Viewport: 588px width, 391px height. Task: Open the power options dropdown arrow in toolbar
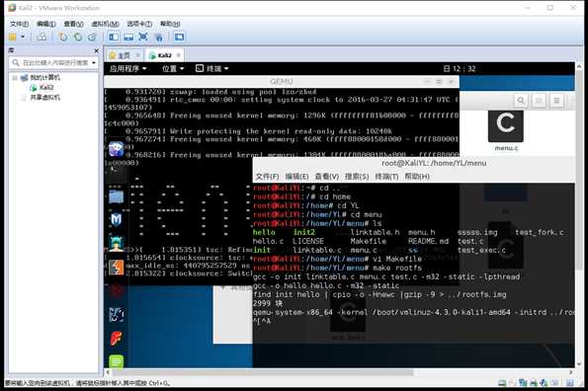23,37
